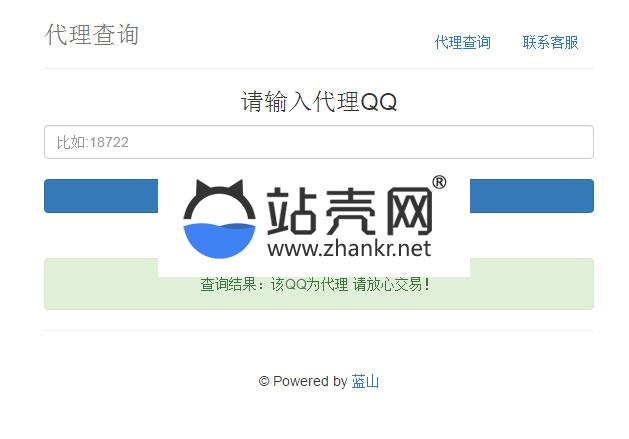Click the 站 character in the watermark
Viewport: 629px width, 439px height.
292,211
